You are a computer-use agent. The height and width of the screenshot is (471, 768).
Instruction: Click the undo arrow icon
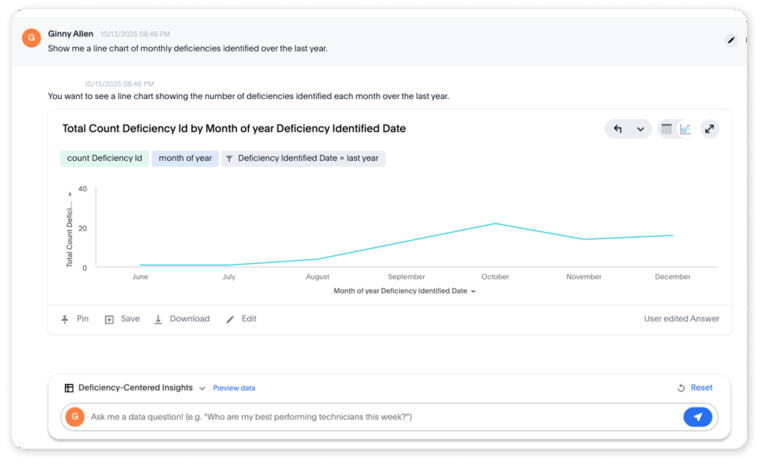[x=618, y=129]
